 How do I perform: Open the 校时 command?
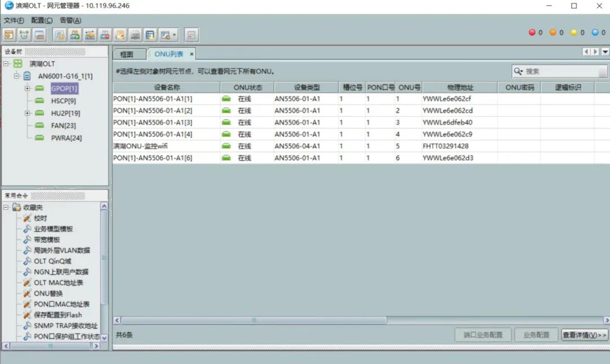click(40, 218)
